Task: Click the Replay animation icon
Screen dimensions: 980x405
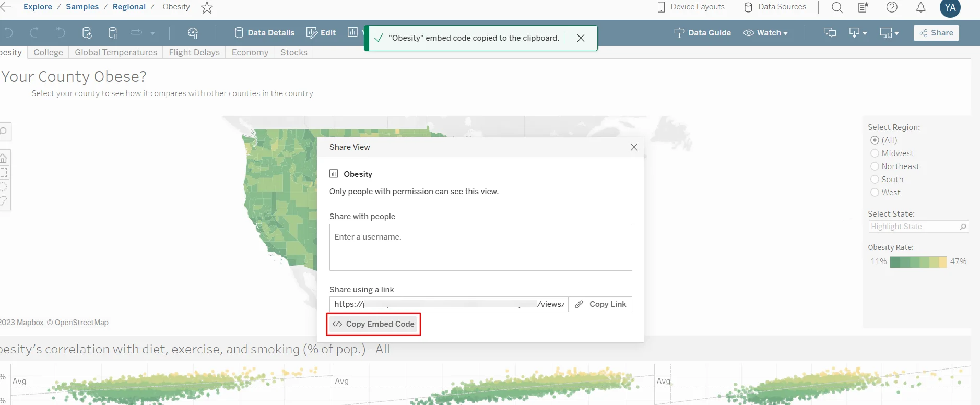Action: click(x=136, y=33)
